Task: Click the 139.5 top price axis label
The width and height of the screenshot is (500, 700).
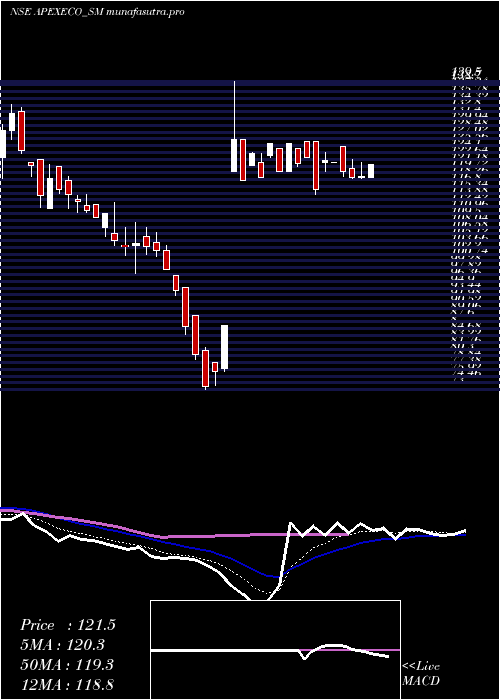Action: (467, 71)
